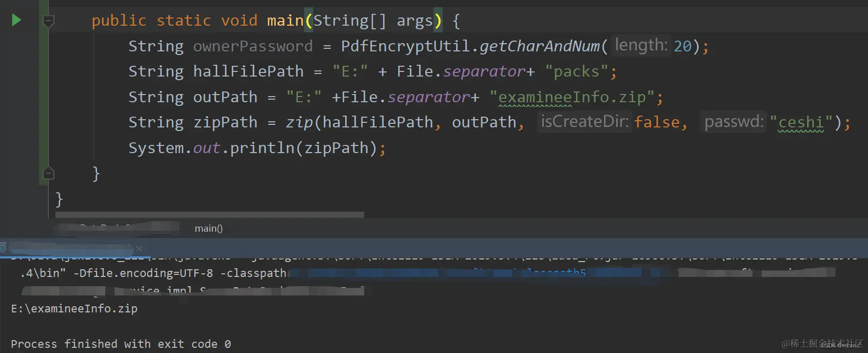Click the getCharAndNum method call

(539, 46)
